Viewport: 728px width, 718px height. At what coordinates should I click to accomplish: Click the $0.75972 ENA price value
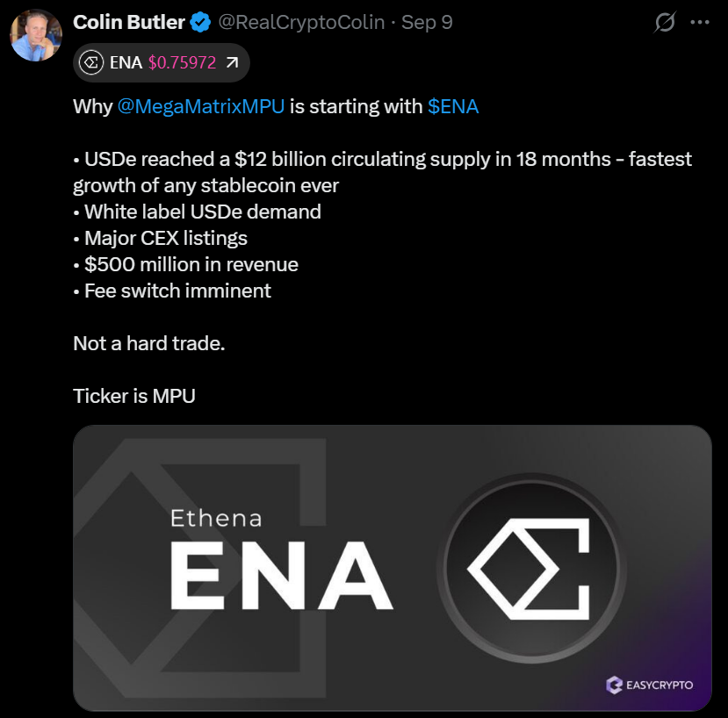[x=182, y=62]
